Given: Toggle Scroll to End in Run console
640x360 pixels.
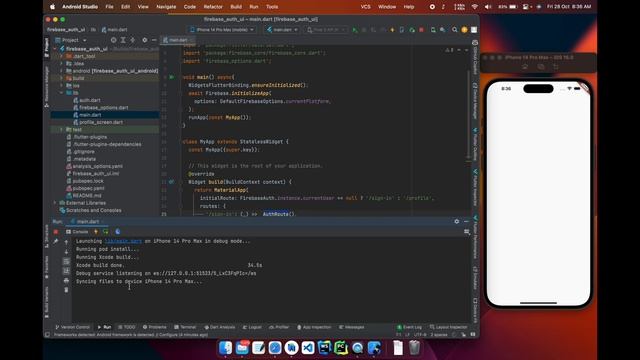Looking at the screenshot, I should click(x=67, y=271).
